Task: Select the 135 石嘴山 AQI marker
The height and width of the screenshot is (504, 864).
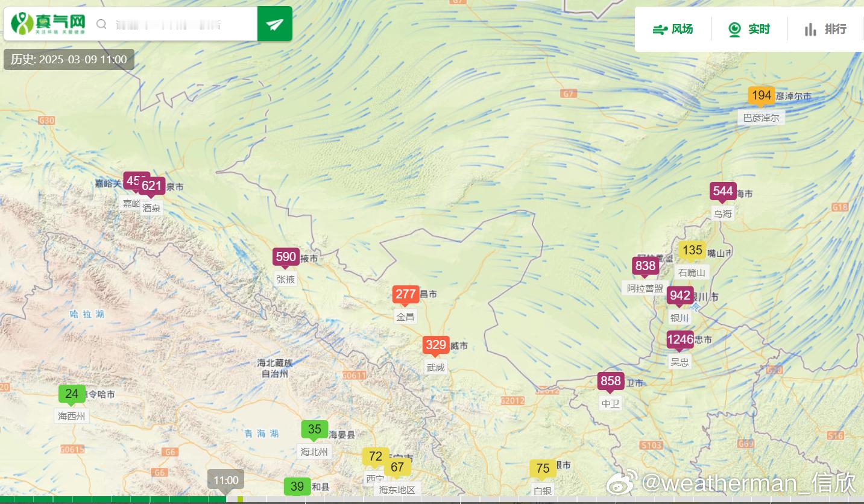Action: tap(693, 251)
